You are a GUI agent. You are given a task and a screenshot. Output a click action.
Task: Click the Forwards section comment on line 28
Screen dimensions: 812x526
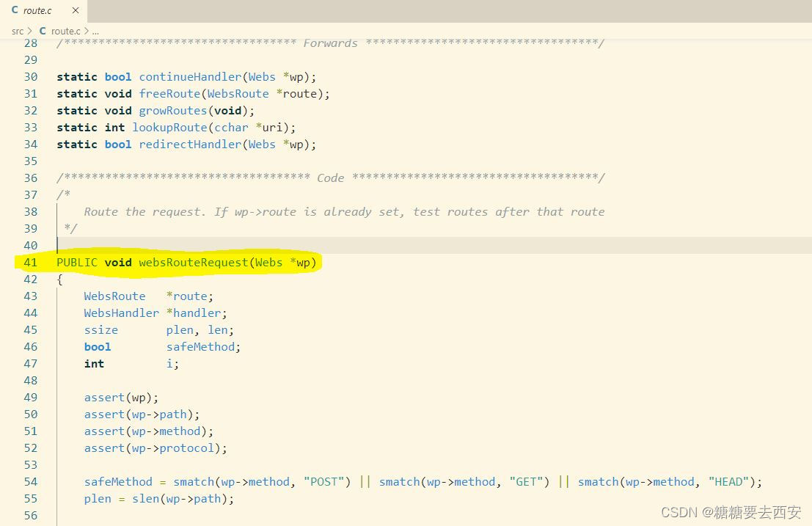[329, 43]
